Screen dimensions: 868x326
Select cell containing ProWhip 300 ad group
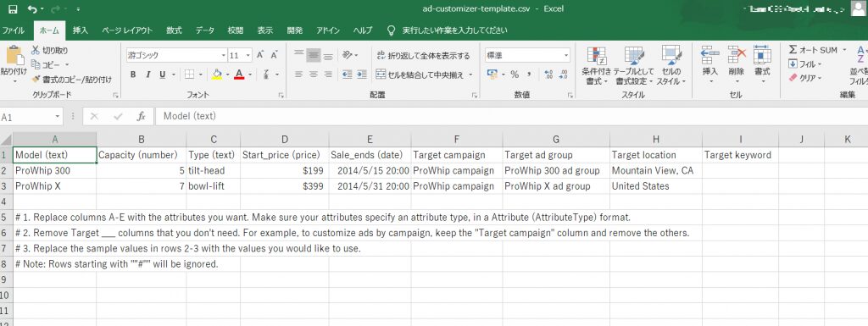point(556,171)
